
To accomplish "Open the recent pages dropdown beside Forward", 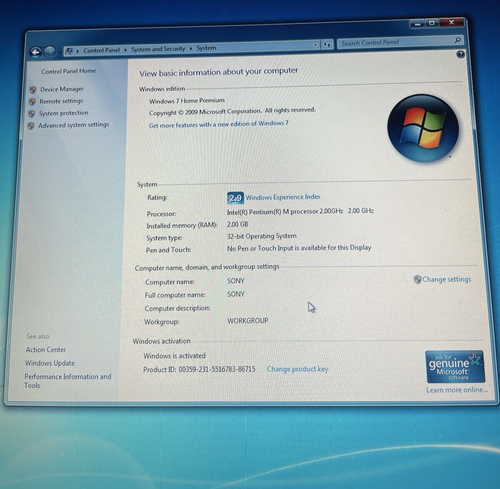I will click(x=59, y=52).
